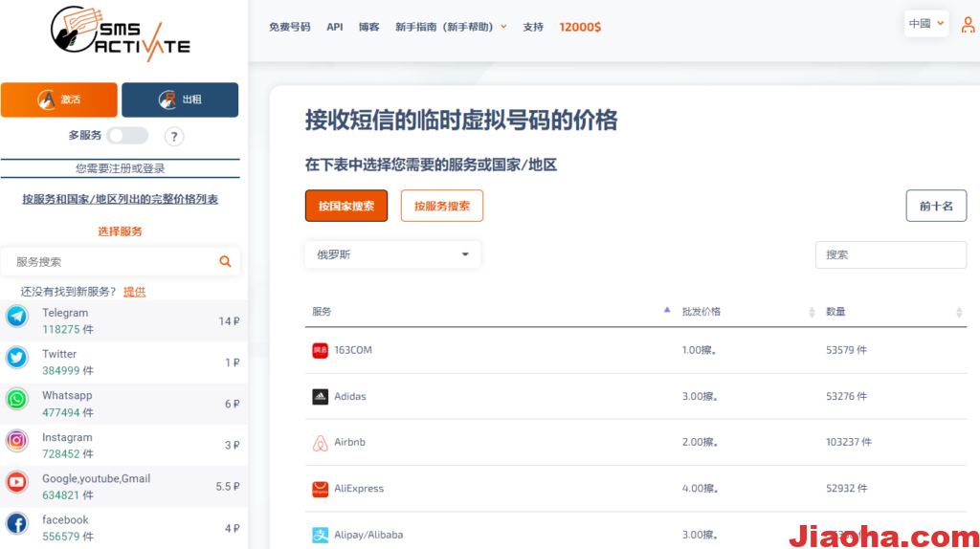Click the facebook icon in service list
The height and width of the screenshot is (549, 980).
tap(17, 523)
